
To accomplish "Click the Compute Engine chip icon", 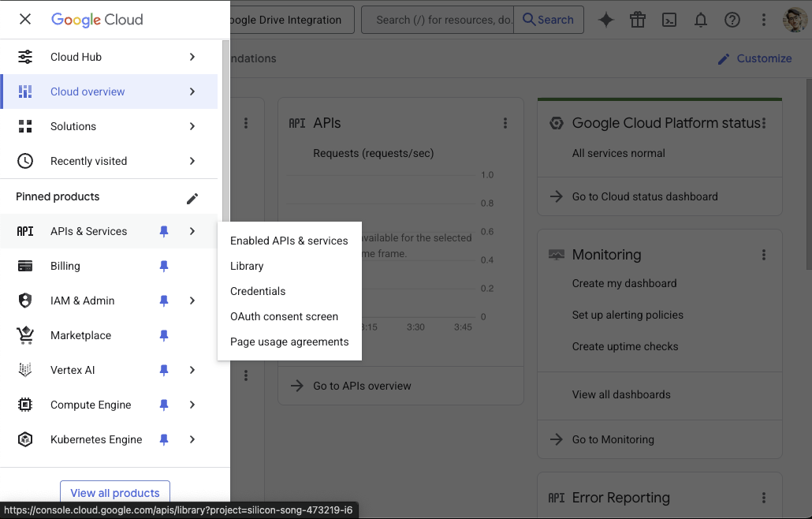I will pyautogui.click(x=25, y=405).
